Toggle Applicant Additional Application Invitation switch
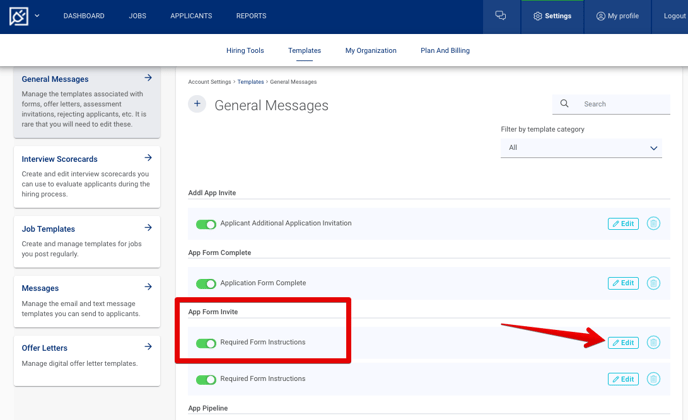This screenshot has height=420, width=688. 206,224
